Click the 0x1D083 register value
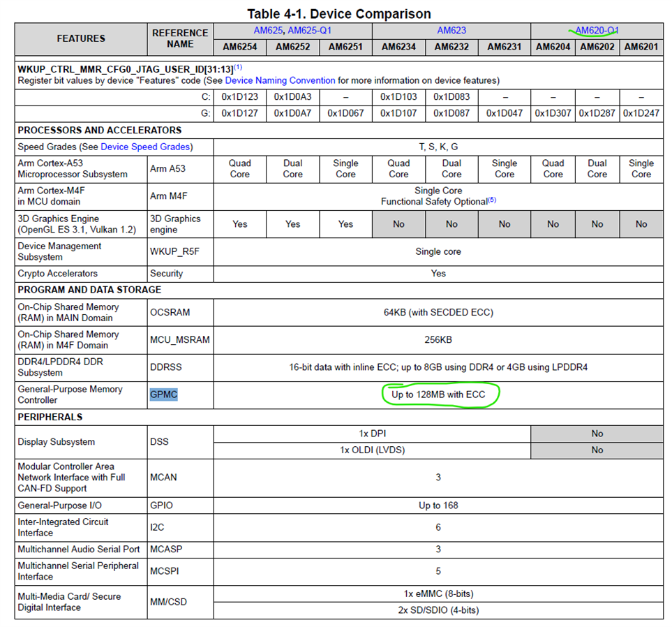 pyautogui.click(x=451, y=97)
